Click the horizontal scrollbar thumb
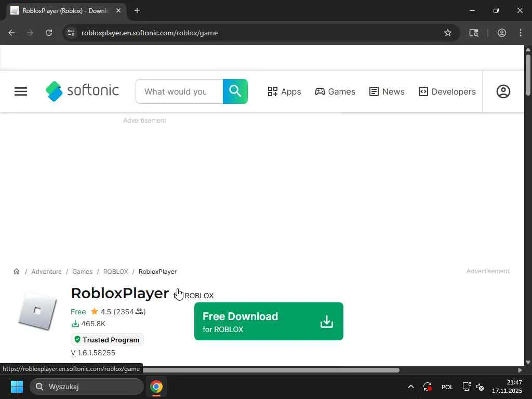The width and height of the screenshot is (532, 399). [271, 370]
